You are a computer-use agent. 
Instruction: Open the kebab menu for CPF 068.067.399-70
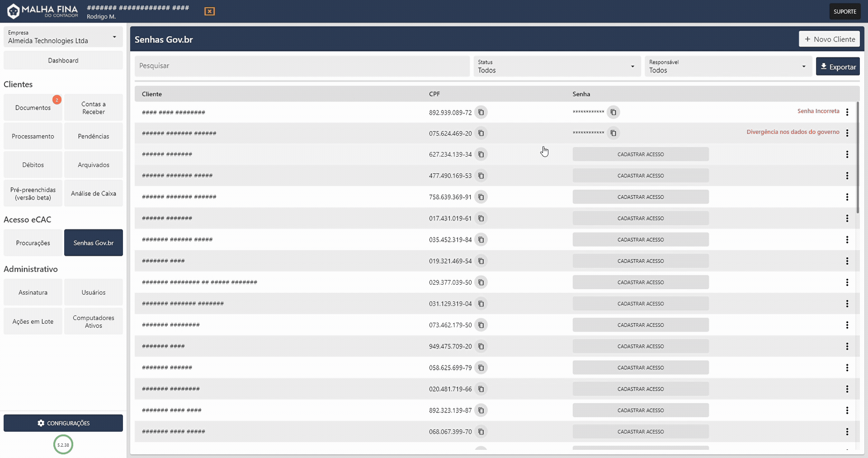(848, 431)
